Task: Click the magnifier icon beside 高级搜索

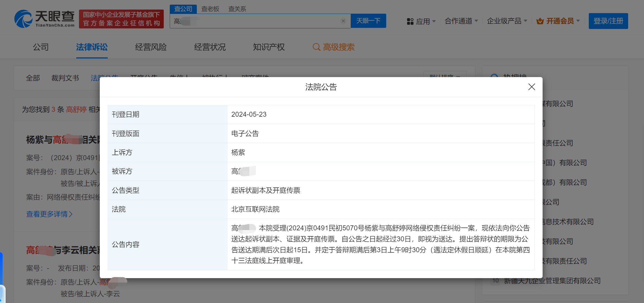Action: [316, 47]
